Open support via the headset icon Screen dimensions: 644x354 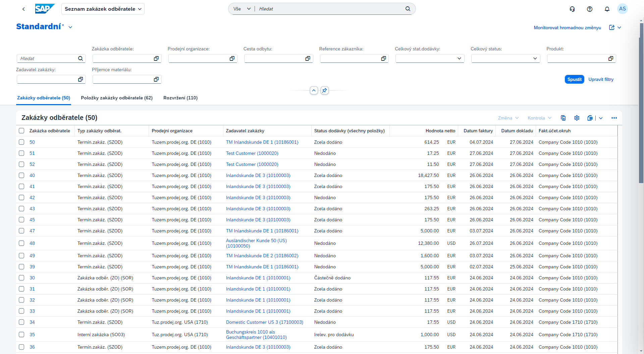pyautogui.click(x=572, y=9)
